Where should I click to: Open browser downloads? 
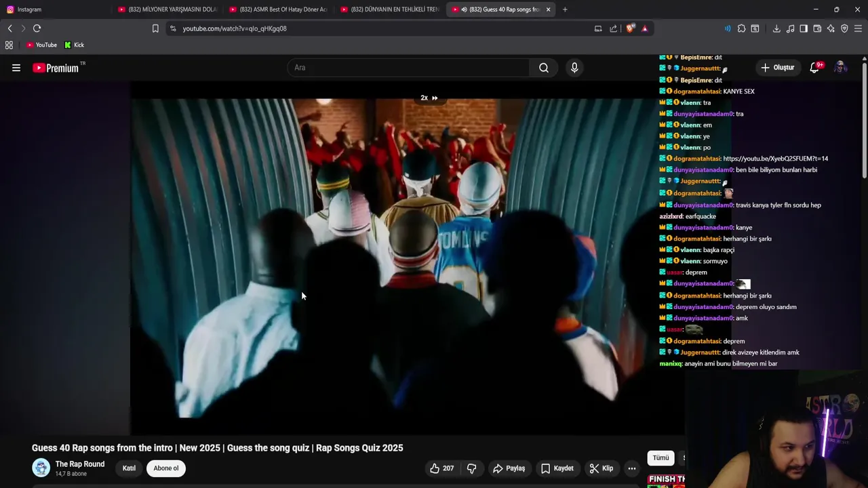(776, 28)
